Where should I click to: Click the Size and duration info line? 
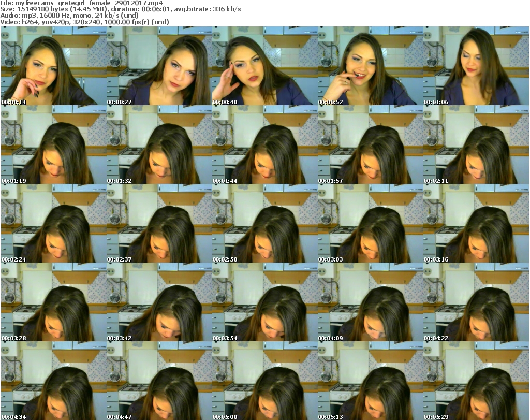(120, 9)
